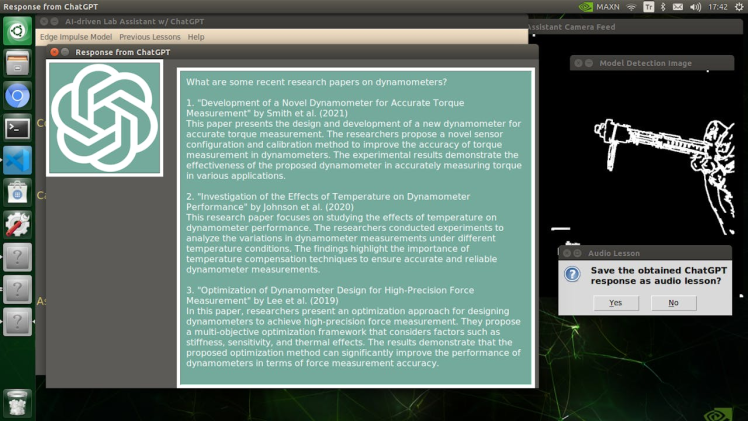Click the clock showing 17:42

click(x=718, y=7)
